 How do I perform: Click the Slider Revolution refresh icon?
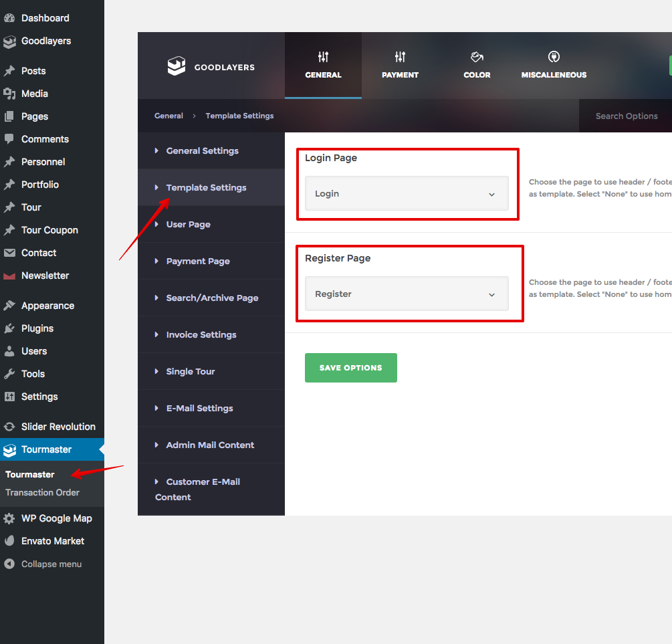[9, 427]
